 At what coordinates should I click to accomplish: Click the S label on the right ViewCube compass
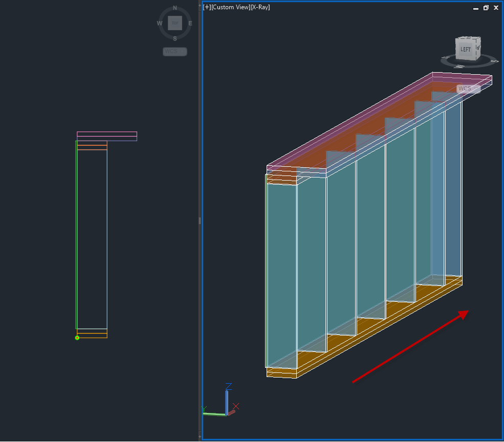point(495,61)
